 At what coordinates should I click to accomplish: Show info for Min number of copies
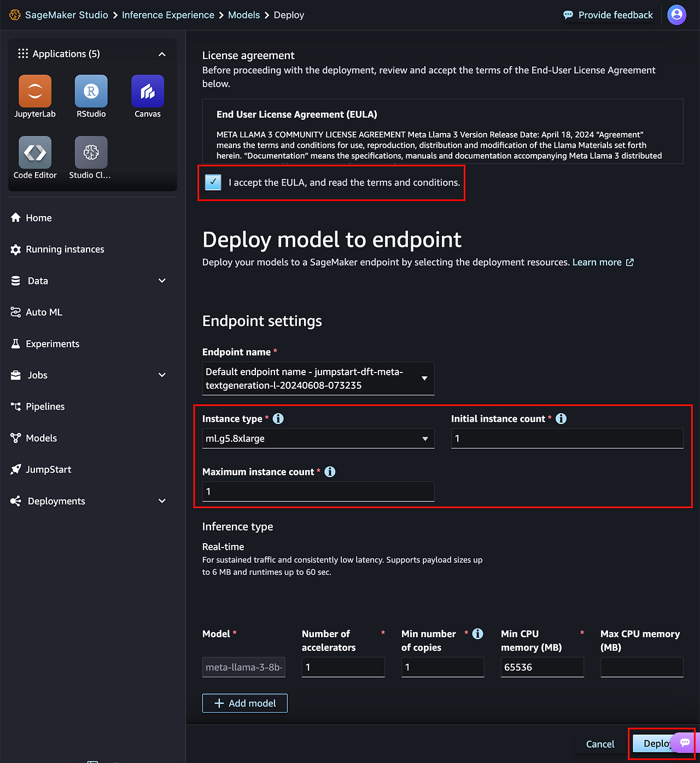tap(477, 633)
